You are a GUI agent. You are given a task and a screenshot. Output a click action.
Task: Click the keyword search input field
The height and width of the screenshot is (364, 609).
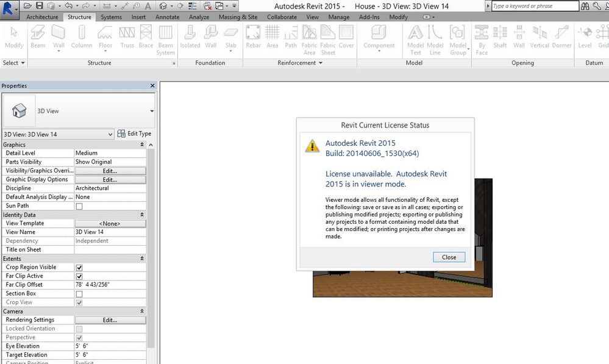pyautogui.click(x=535, y=6)
